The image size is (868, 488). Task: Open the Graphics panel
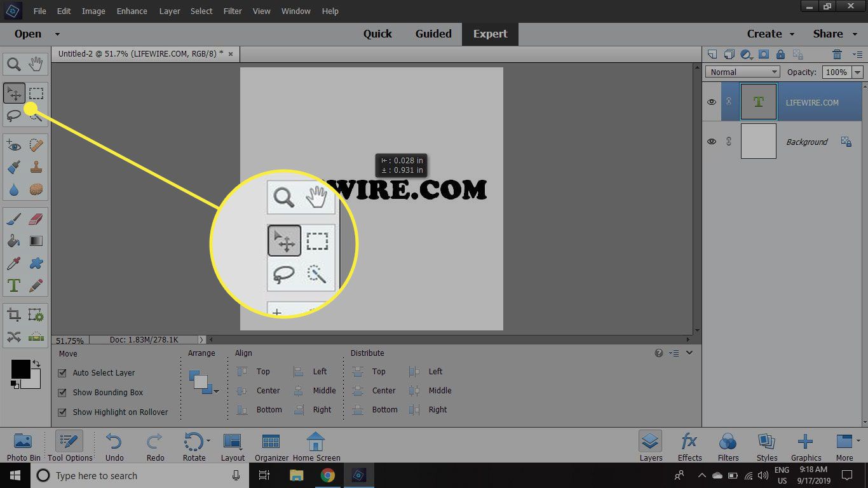pos(806,447)
